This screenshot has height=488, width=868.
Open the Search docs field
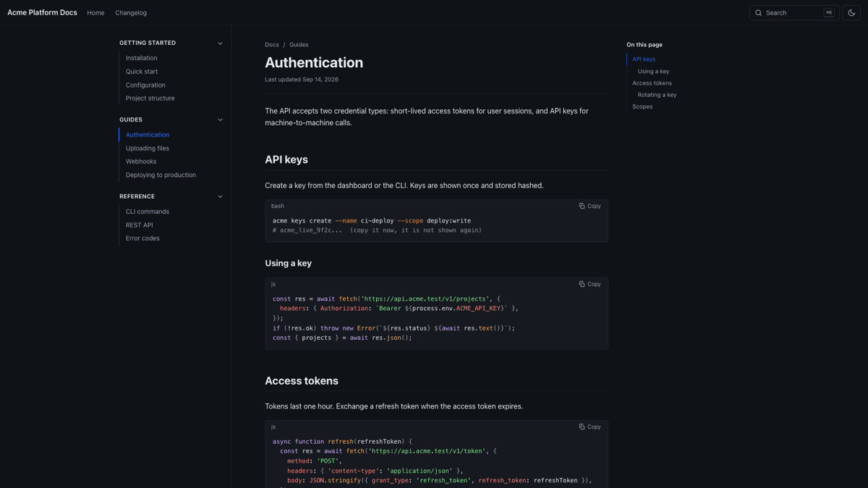794,12
